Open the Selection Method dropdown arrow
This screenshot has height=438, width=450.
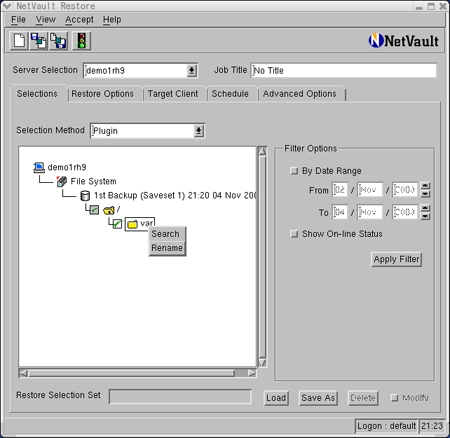[x=199, y=131]
